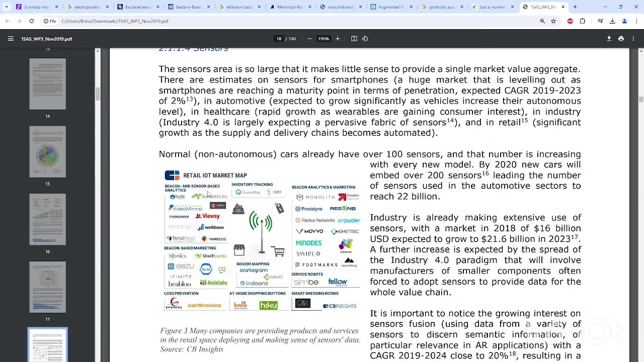Viewport: 644px width, 362px height.
Task: Open PDF viewer more actions menu
Action: (633, 39)
